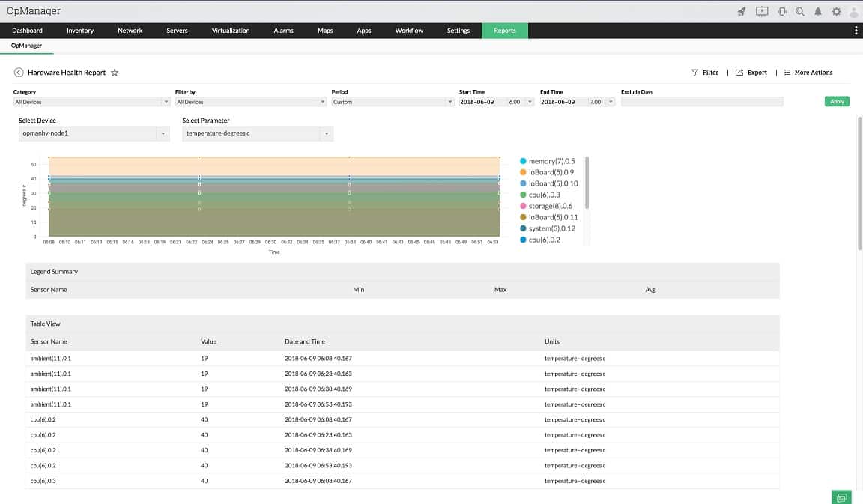Click the Filter text link
This screenshot has height=504, width=863.
pos(710,73)
